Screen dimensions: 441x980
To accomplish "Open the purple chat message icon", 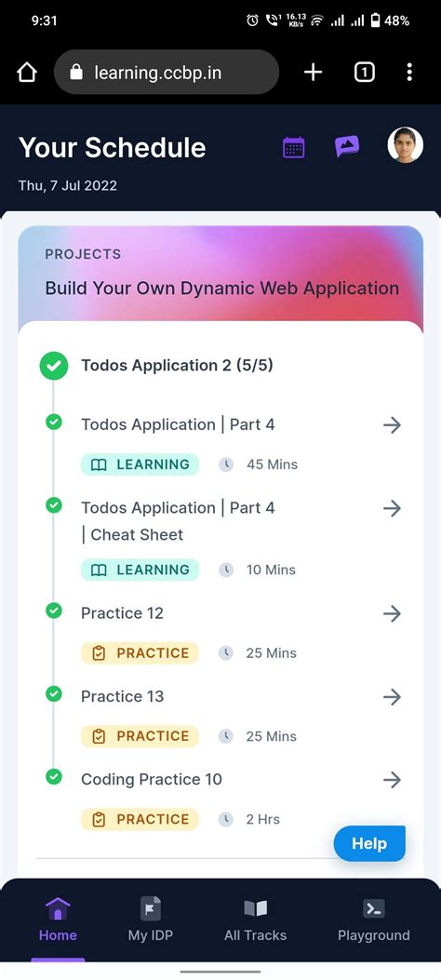I will coord(347,146).
